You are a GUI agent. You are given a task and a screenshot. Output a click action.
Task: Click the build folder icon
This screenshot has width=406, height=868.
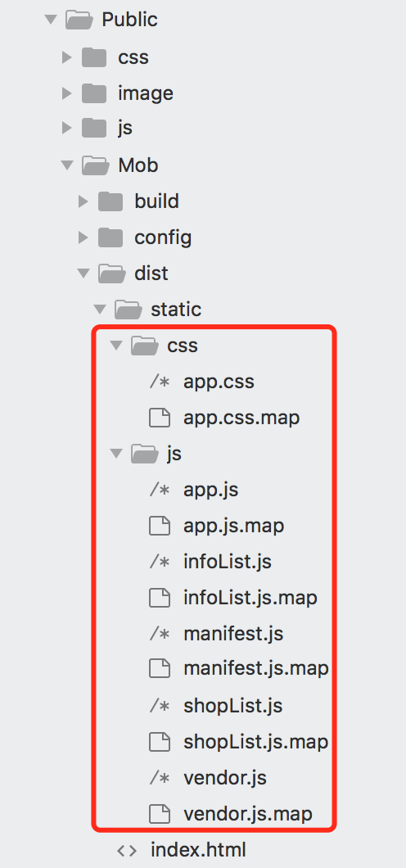click(111, 201)
